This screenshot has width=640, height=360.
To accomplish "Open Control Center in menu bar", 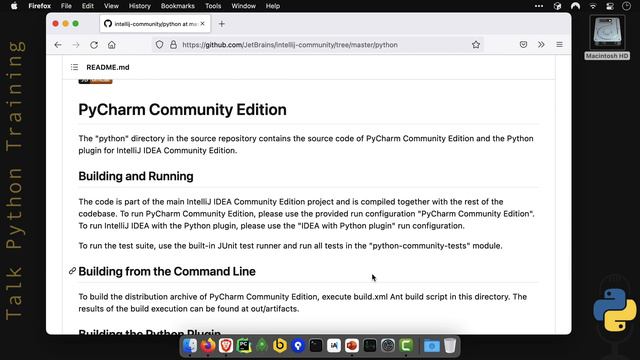I will pyautogui.click(x=610, y=6).
